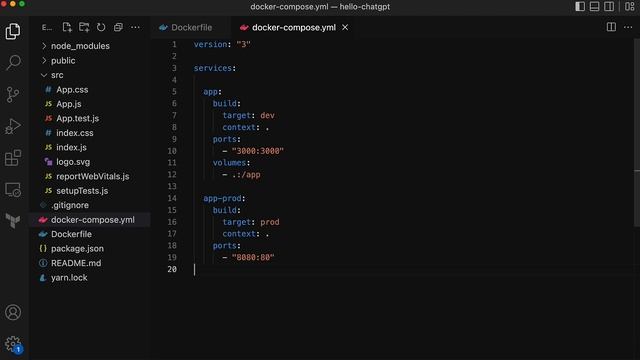The image size is (640, 360).
Task: Open the Search view in activity bar
Action: coord(13,62)
